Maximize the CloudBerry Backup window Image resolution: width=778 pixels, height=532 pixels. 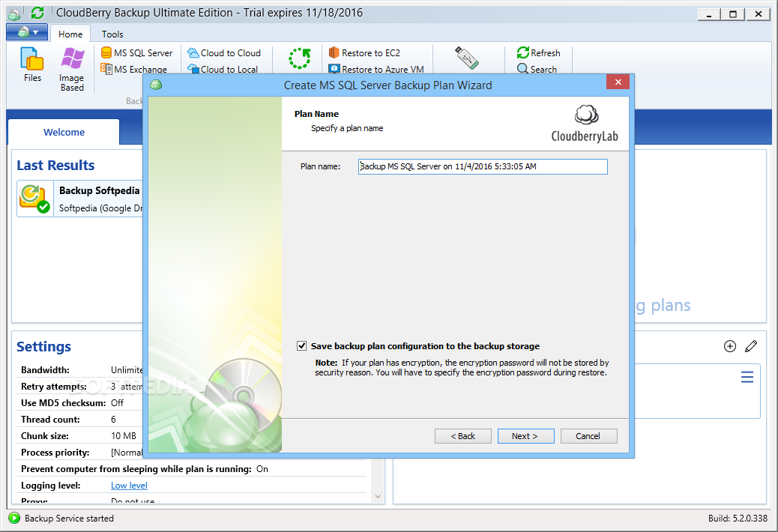pos(733,14)
